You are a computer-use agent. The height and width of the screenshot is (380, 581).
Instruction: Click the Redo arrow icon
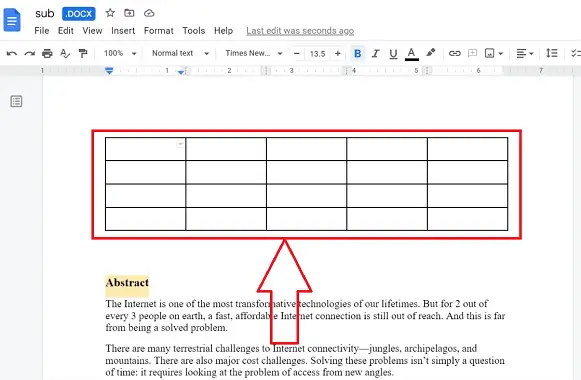(29, 54)
